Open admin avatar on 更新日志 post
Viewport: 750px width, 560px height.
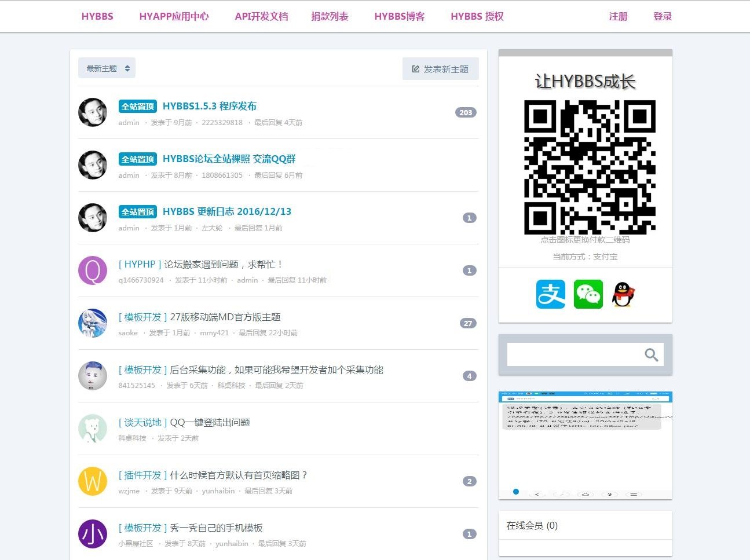(93, 218)
